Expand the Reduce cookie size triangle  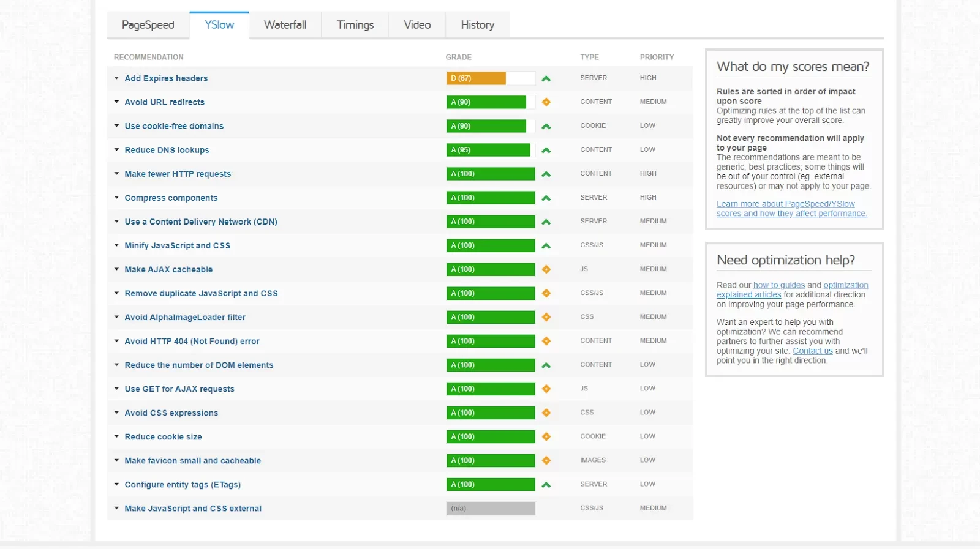click(116, 436)
